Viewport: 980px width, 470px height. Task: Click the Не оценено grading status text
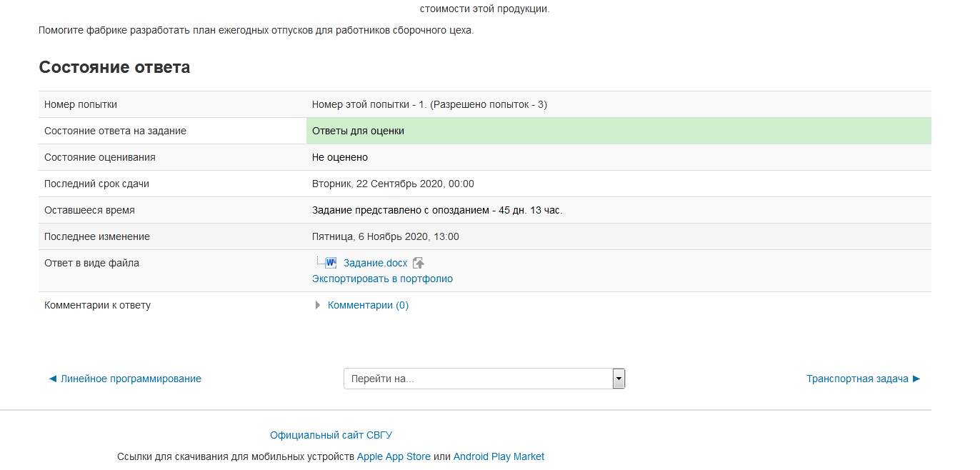(340, 157)
